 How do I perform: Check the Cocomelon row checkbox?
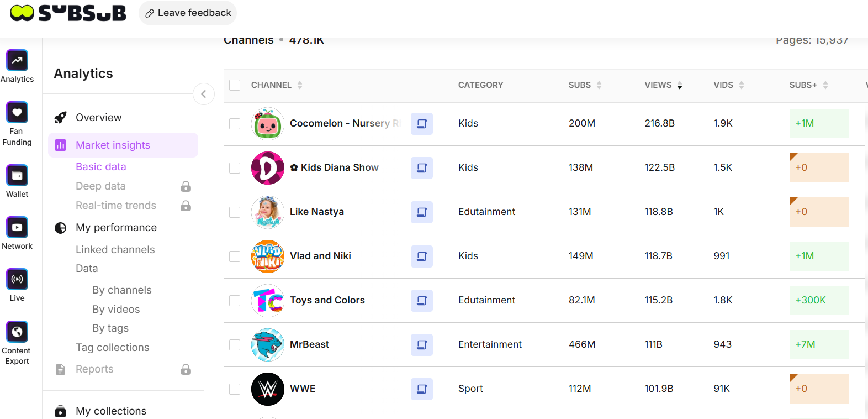(235, 124)
